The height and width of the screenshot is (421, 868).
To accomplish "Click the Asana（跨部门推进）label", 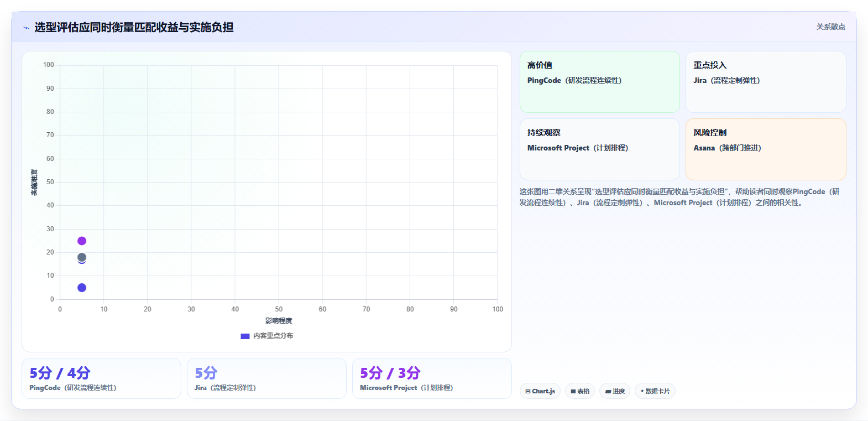I will click(x=727, y=148).
